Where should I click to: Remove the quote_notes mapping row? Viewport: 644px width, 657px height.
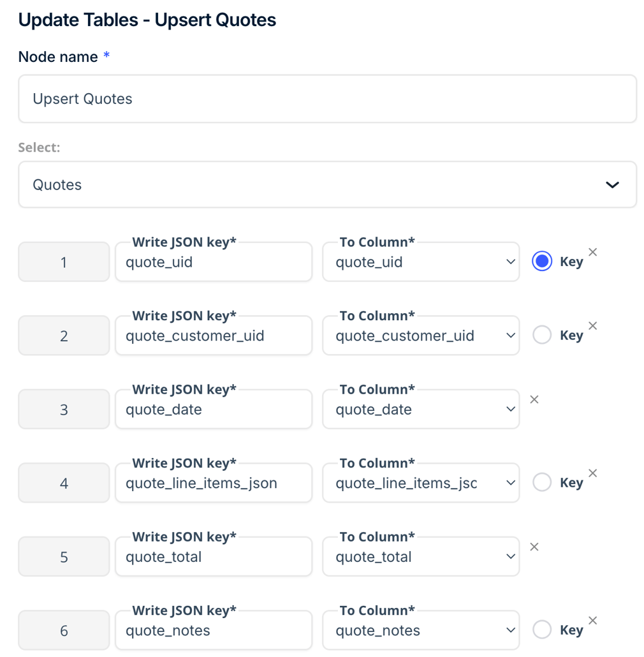592,620
